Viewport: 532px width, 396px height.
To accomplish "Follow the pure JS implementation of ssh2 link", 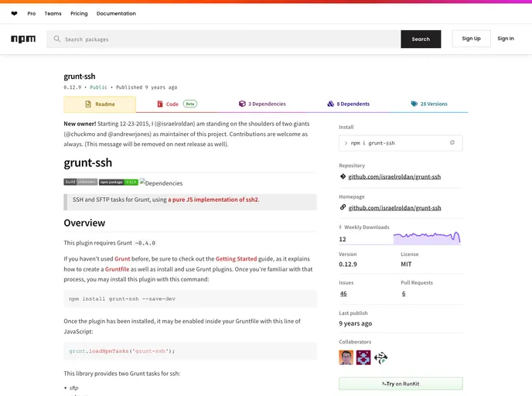I will pyautogui.click(x=213, y=200).
